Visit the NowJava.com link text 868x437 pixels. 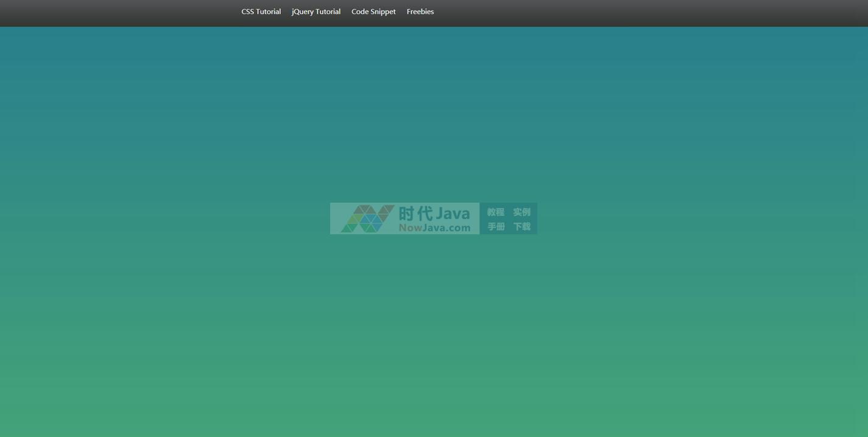pos(434,228)
